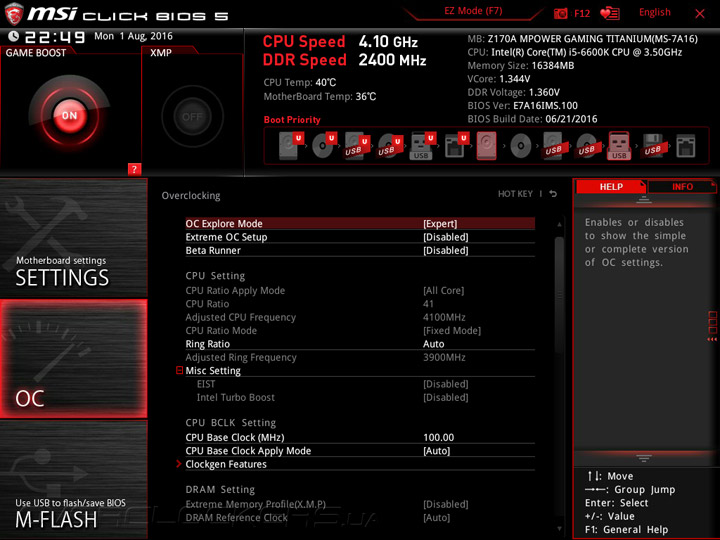Click Extreme Memory Profile(X.M.P) row

pyautogui.click(x=360, y=504)
